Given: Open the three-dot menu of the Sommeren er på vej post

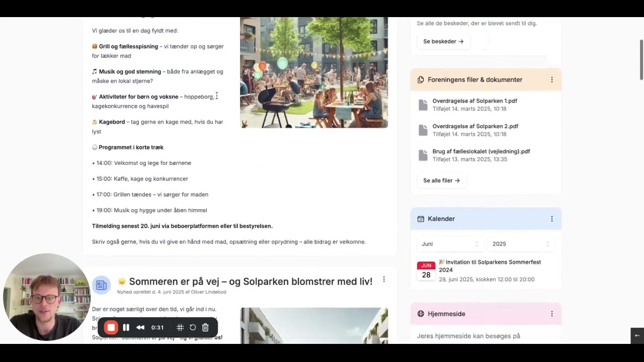Looking at the screenshot, I should pos(384,280).
